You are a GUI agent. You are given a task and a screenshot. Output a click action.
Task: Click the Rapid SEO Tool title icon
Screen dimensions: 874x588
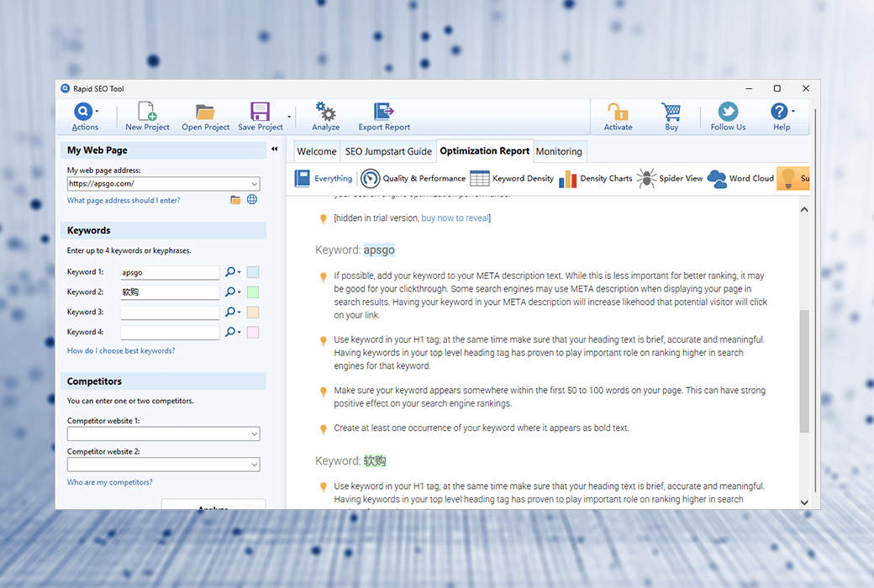(66, 88)
